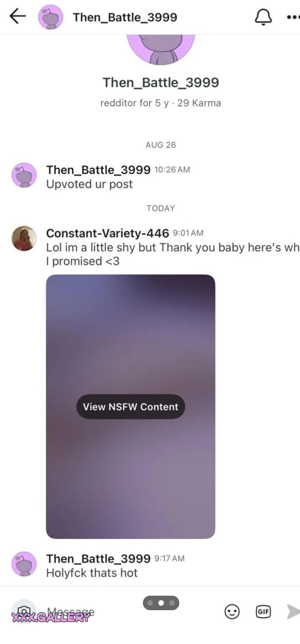Open the emoji picker smiley icon
Image resolution: width=300 pixels, height=644 pixels.
tap(232, 611)
